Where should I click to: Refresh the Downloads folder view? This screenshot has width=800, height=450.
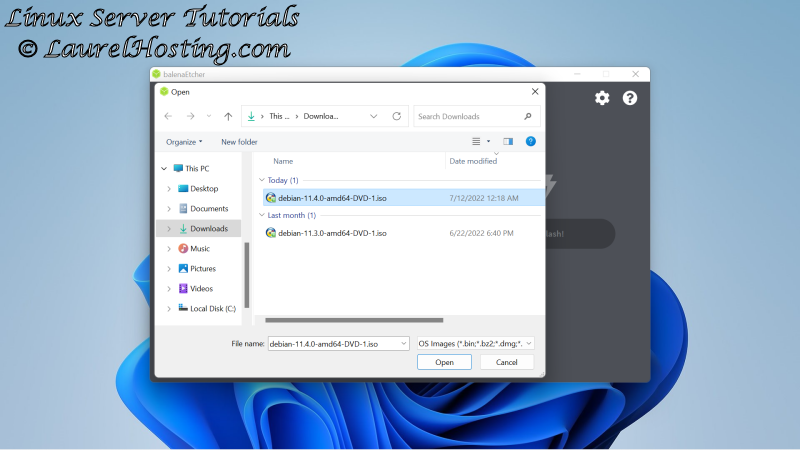pos(396,116)
